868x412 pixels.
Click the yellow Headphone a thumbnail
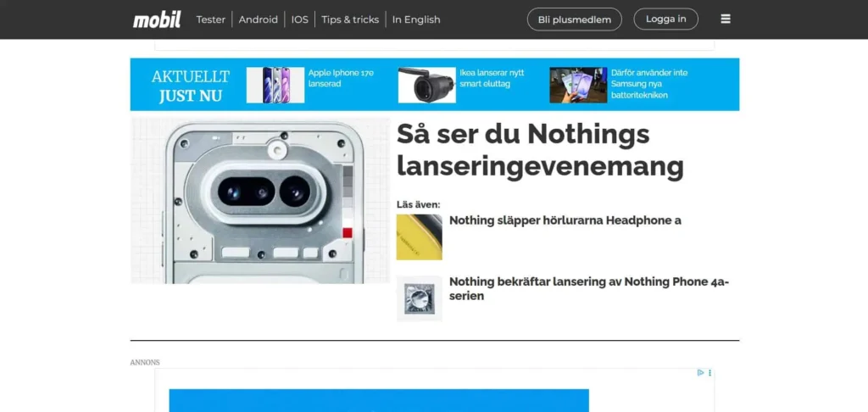click(419, 237)
